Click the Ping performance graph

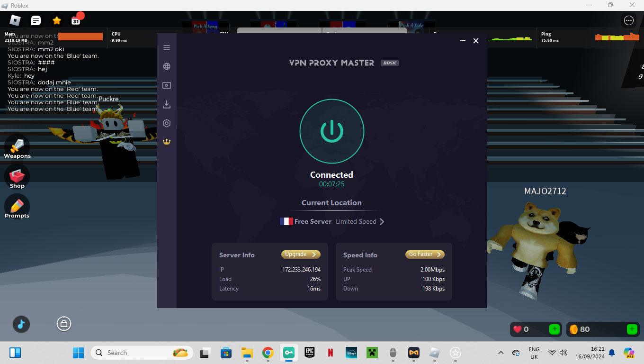point(617,37)
